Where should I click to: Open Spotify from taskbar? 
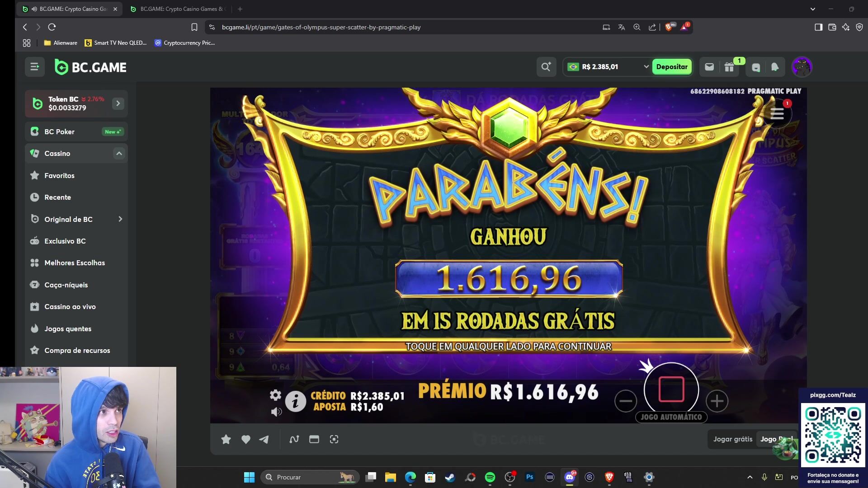point(490,477)
